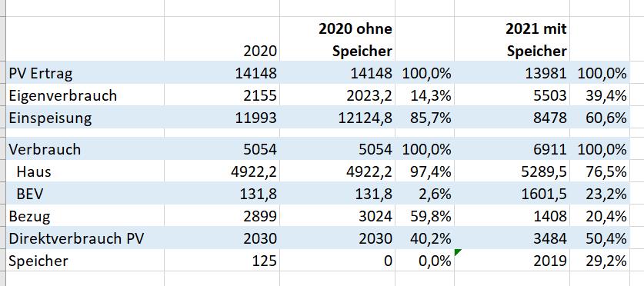Select the Einspeisung 12124,8 cell
Screen dimensions: 644x286
[338, 118]
